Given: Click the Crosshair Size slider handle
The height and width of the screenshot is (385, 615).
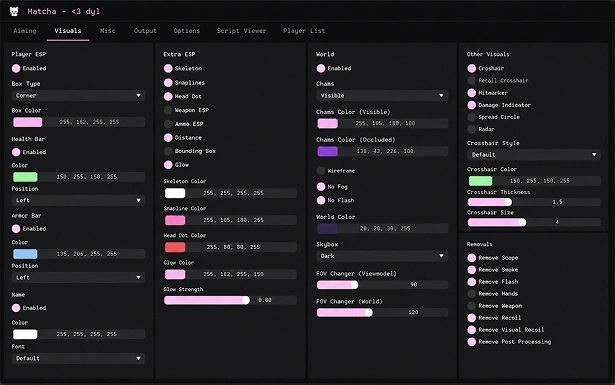Looking at the screenshot, I should [x=522, y=222].
